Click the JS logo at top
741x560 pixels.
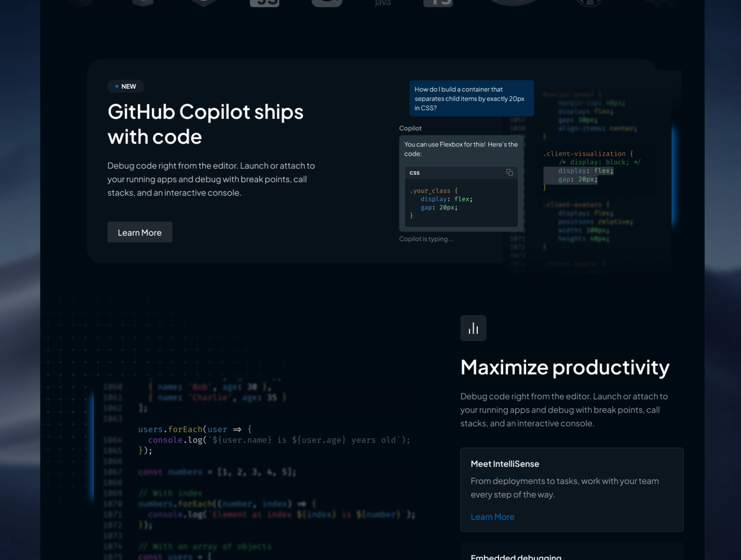pos(264,3)
